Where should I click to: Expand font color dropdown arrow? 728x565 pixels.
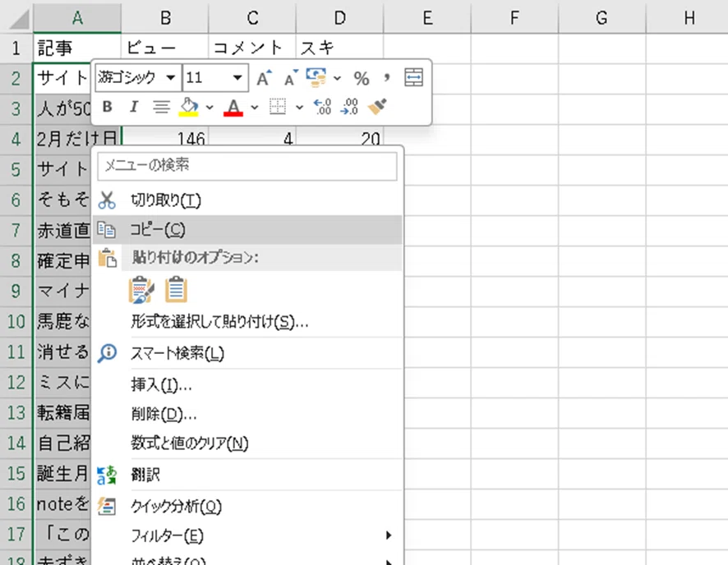(255, 108)
